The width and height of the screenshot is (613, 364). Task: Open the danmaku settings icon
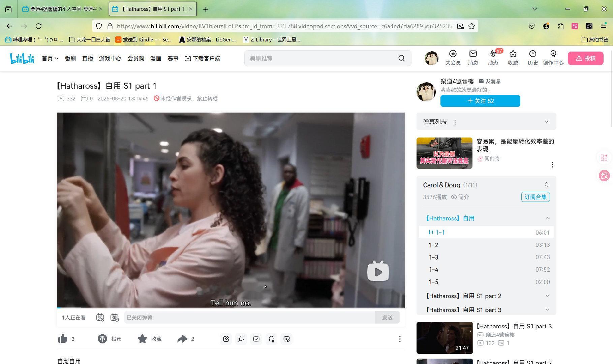click(x=115, y=317)
